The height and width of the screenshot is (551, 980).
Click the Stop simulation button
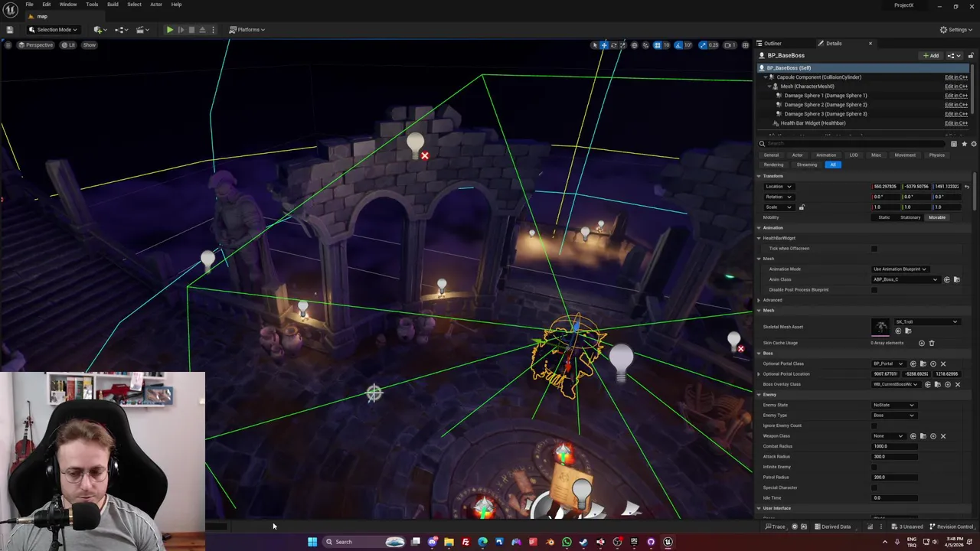pos(191,29)
